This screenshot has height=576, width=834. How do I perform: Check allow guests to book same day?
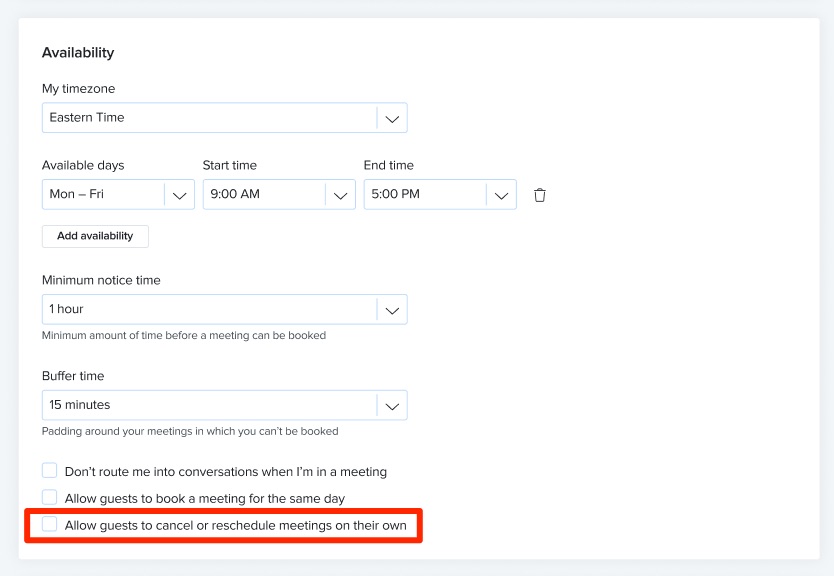click(x=49, y=497)
